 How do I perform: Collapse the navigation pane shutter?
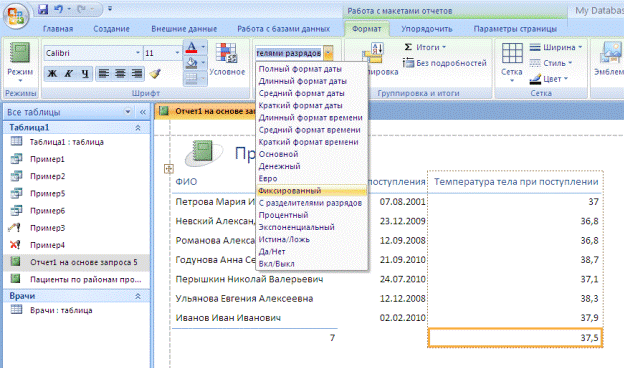click(143, 112)
